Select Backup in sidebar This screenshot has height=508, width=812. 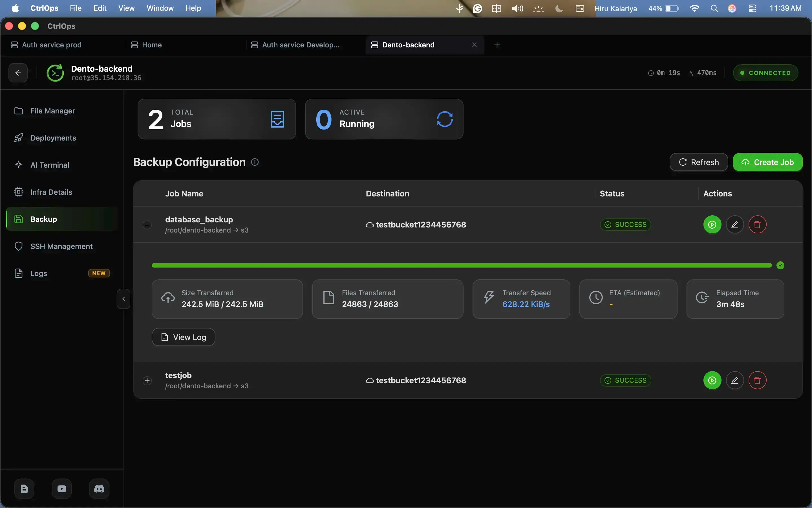click(62, 219)
